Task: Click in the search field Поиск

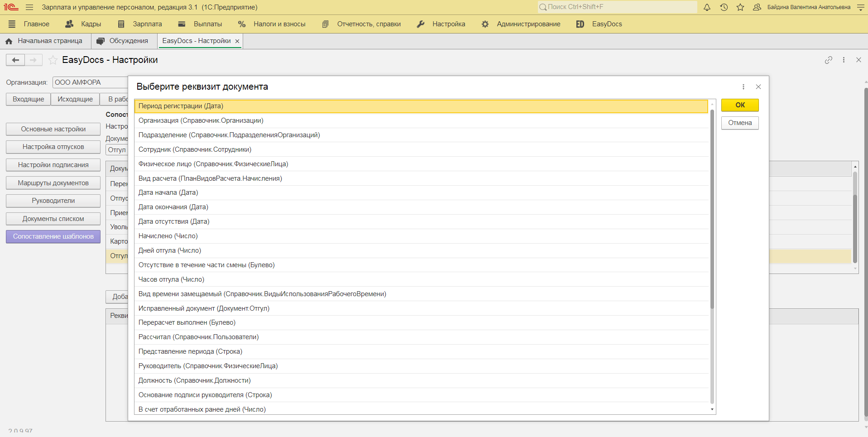Action: point(618,7)
